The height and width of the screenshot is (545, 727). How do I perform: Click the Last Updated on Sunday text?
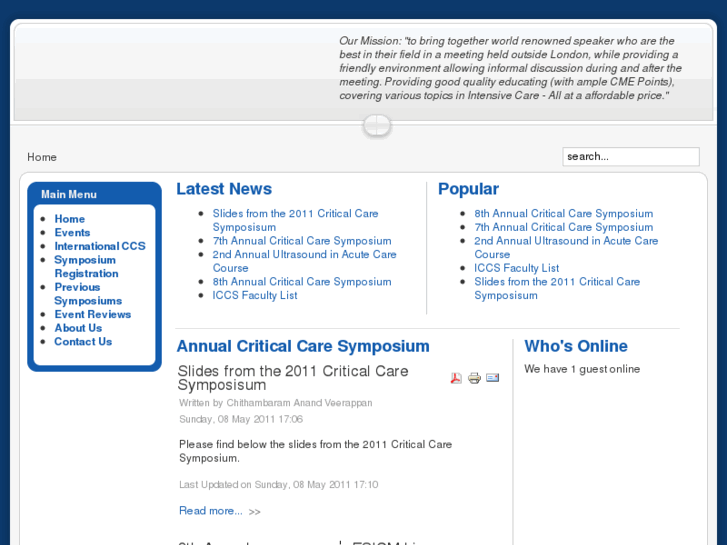279,485
